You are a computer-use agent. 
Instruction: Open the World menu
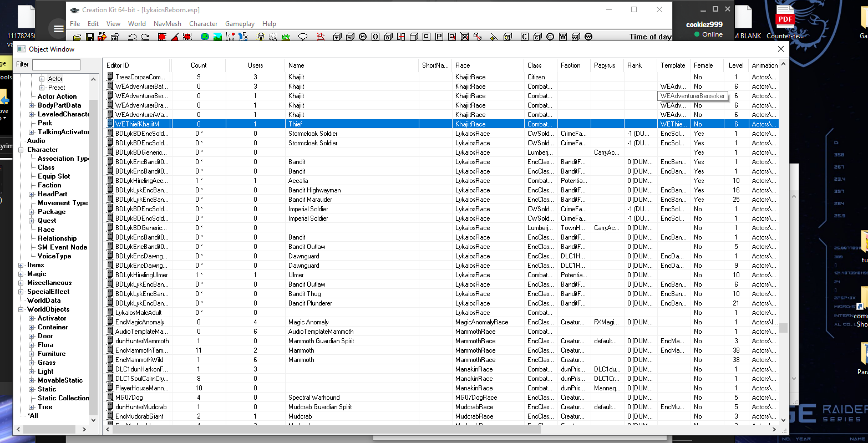click(x=137, y=24)
